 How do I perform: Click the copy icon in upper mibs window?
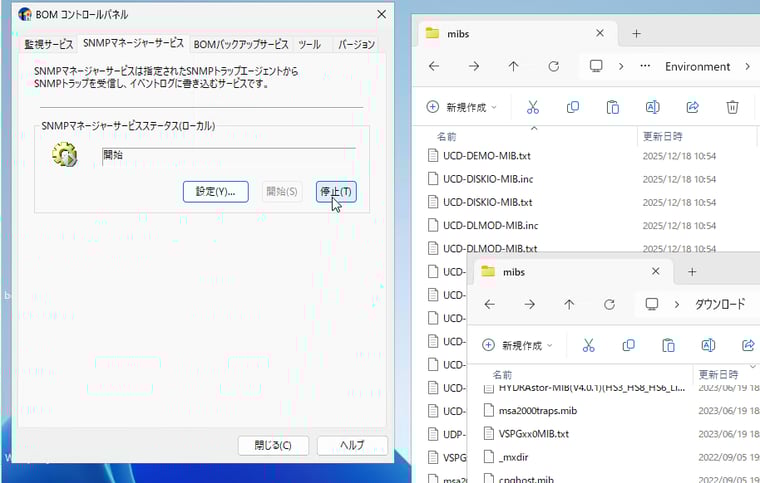coord(572,107)
